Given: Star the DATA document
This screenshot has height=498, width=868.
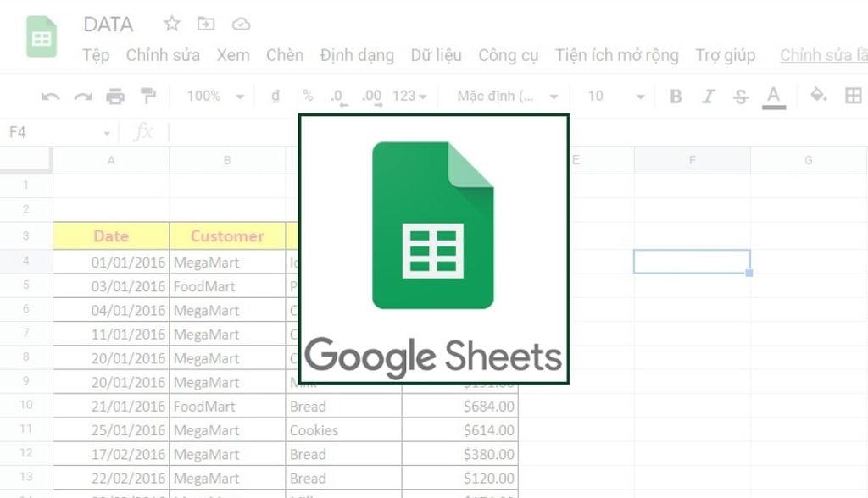Looking at the screenshot, I should pyautogui.click(x=171, y=24).
